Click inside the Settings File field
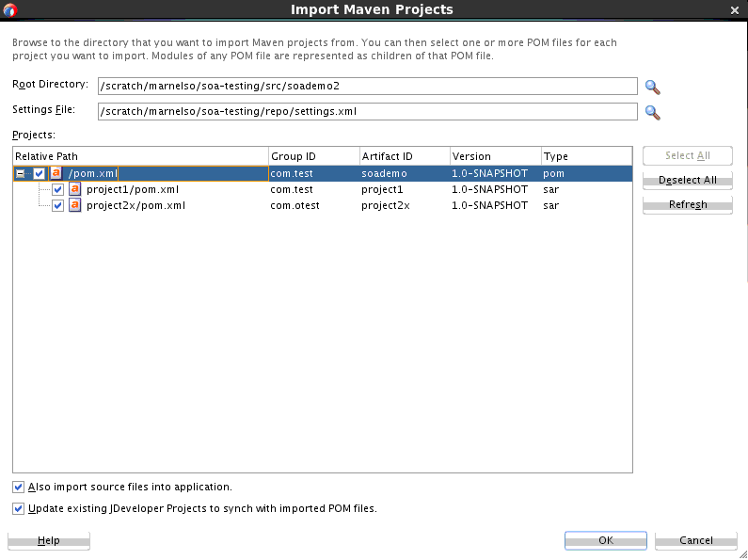 tap(367, 112)
